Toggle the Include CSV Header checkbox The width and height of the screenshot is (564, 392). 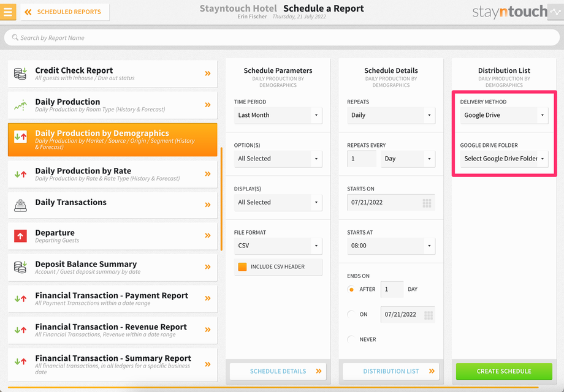[242, 266]
